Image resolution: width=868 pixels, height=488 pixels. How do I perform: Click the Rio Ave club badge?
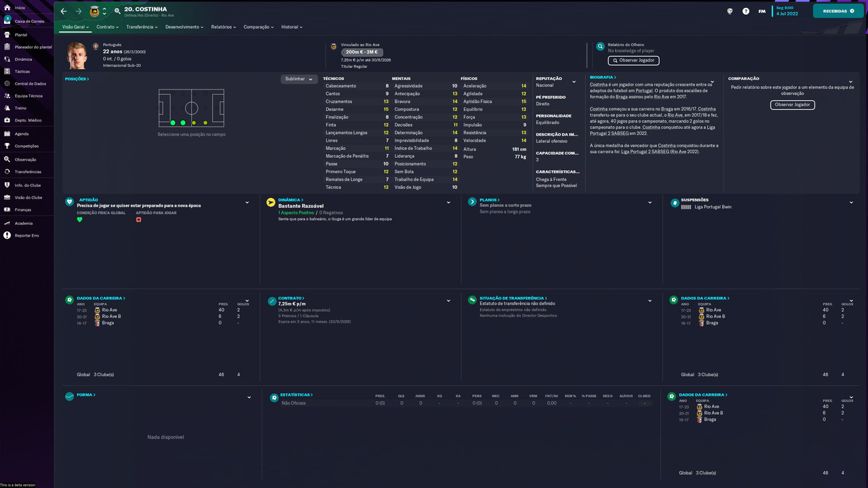coord(94,12)
